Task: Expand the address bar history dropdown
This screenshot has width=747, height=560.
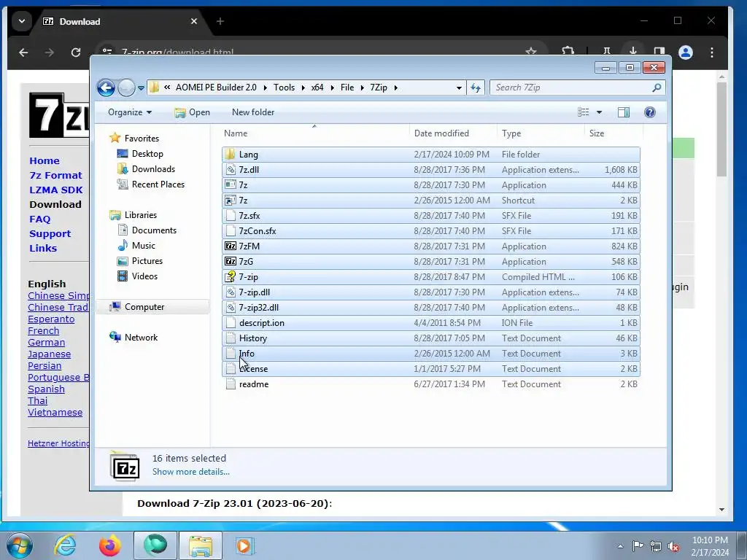Action: coord(459,88)
